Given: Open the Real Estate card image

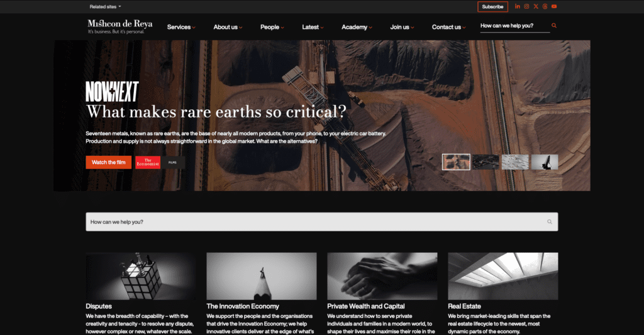Looking at the screenshot, I should (x=502, y=276).
